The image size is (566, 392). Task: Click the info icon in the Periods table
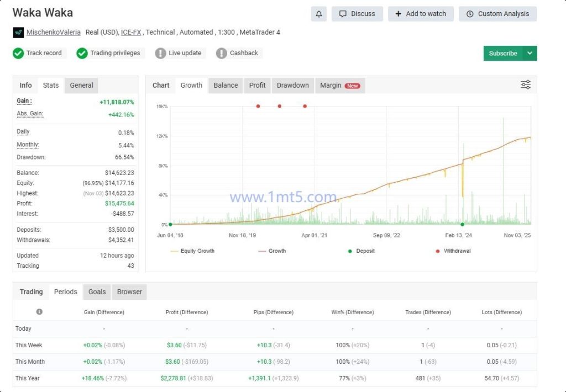pyautogui.click(x=39, y=312)
